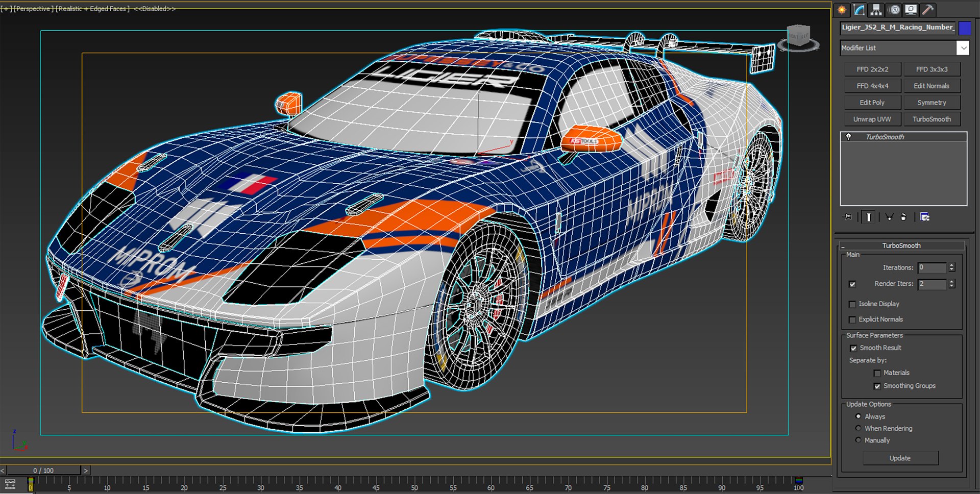The height and width of the screenshot is (494, 980).
Task: Step time slider to previous frame arrow
Action: pos(3,471)
